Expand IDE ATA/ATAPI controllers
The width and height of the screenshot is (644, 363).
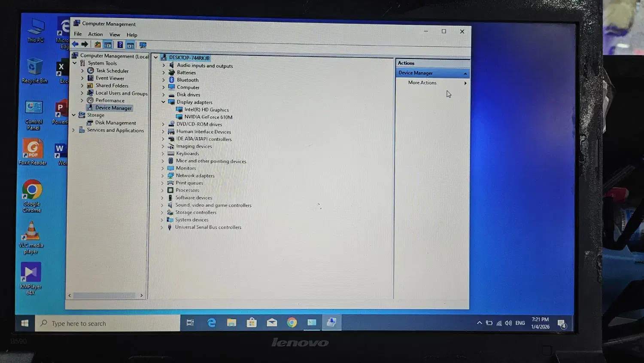click(163, 139)
